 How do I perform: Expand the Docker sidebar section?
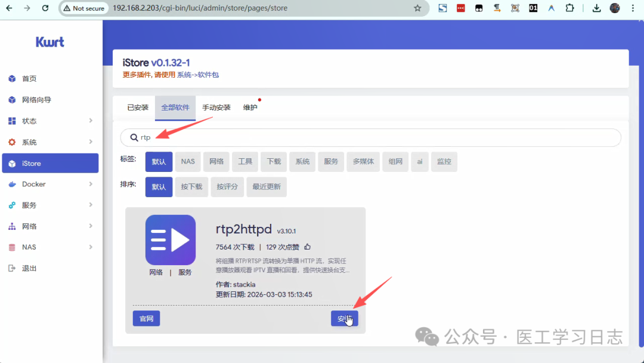coord(91,184)
